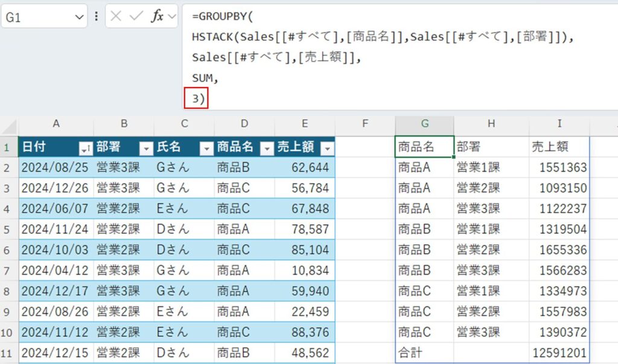
Task: Click SUM, in the formula bar
Action: 205,78
